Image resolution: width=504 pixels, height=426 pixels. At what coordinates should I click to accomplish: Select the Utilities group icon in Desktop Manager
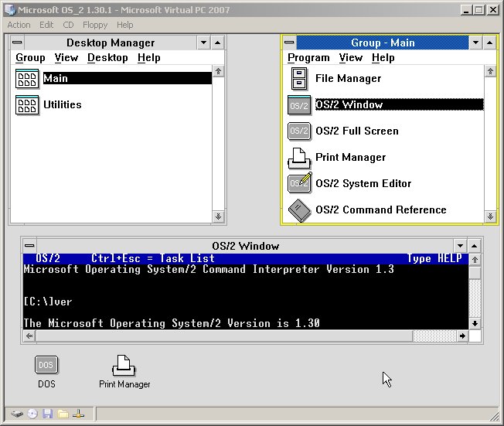coord(27,105)
